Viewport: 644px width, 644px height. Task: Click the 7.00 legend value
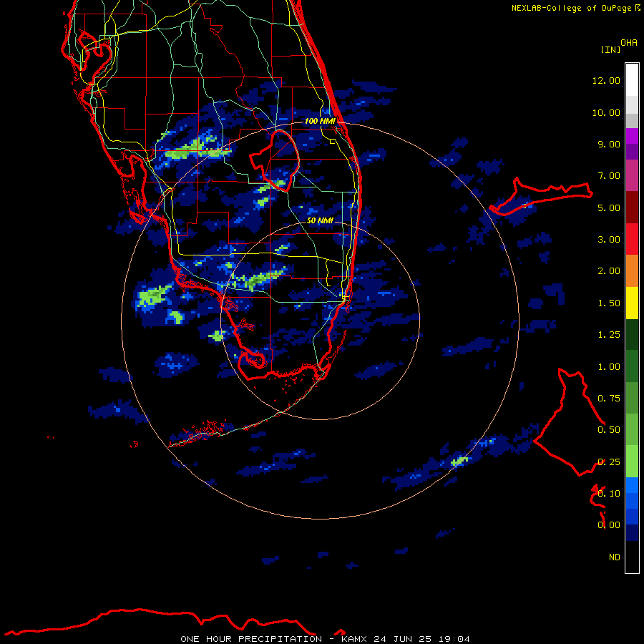point(609,176)
